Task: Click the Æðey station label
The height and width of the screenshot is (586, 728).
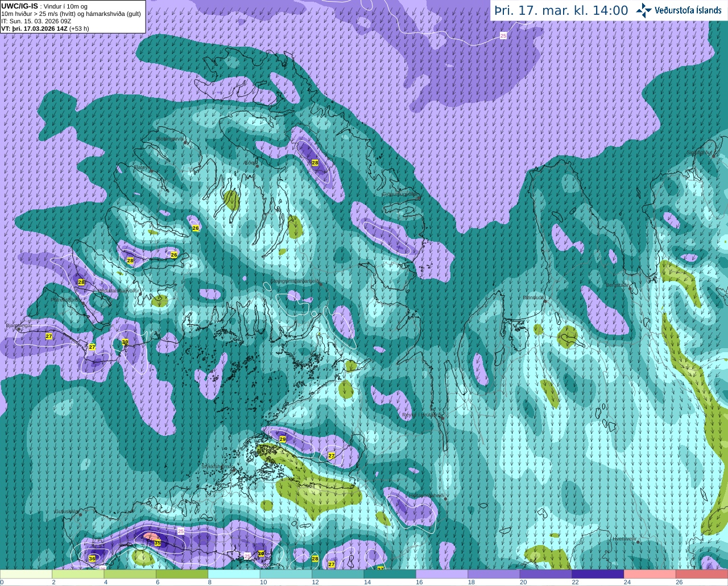Action: [250, 163]
